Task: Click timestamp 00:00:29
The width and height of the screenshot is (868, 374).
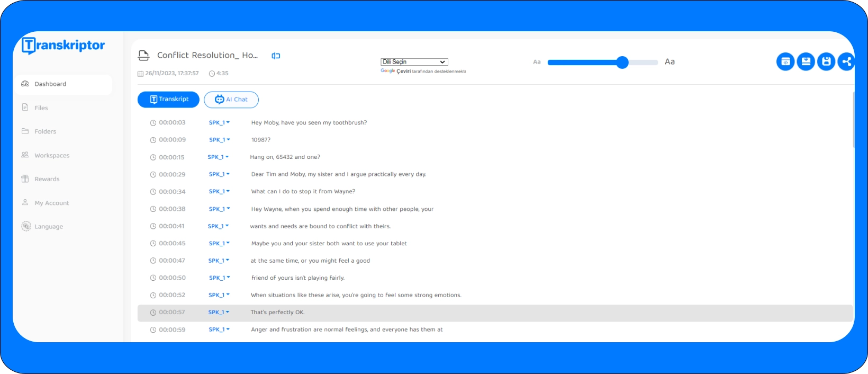Action: coord(168,174)
